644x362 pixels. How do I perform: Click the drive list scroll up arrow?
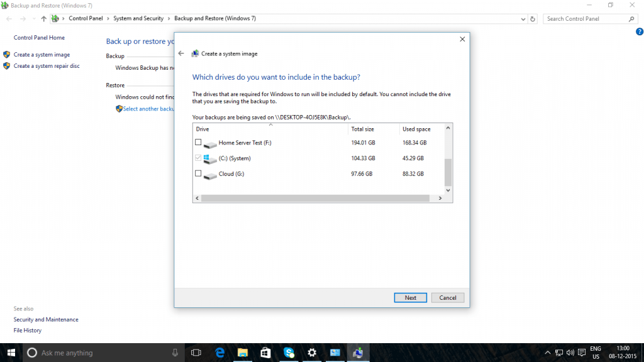click(x=448, y=128)
